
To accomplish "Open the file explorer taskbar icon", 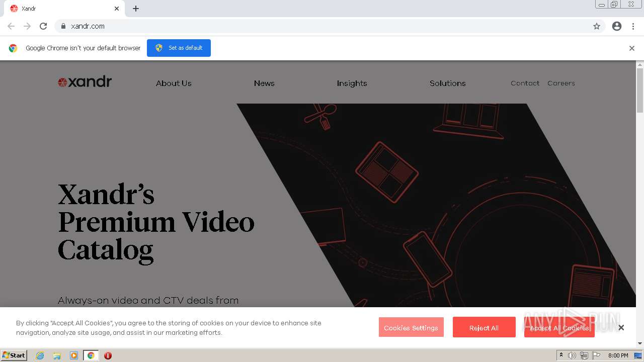I will 57,355.
